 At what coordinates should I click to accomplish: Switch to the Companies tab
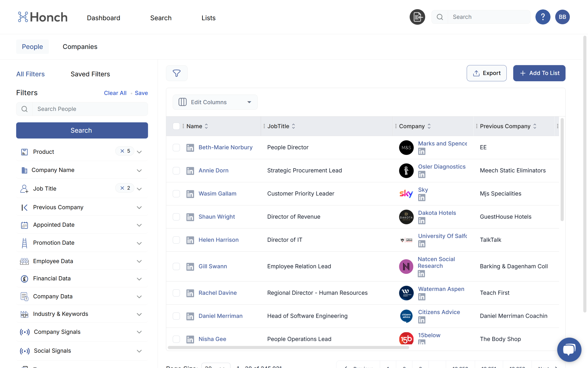[80, 47]
